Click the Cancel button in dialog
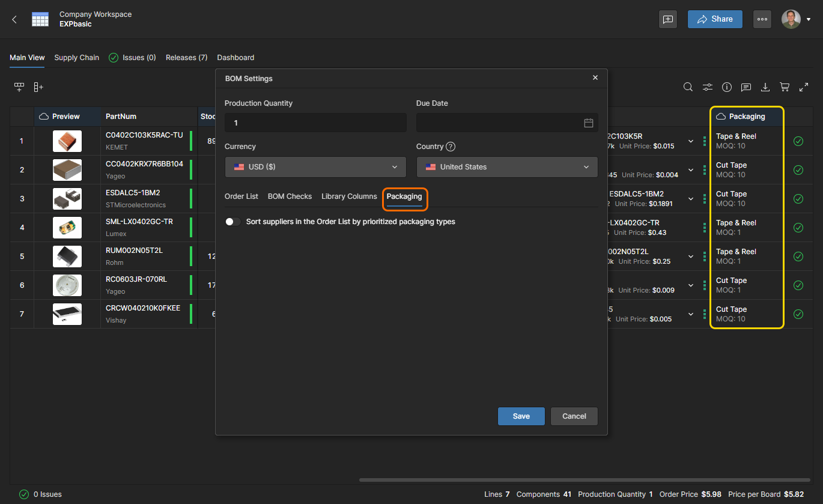823x504 pixels. (x=574, y=416)
